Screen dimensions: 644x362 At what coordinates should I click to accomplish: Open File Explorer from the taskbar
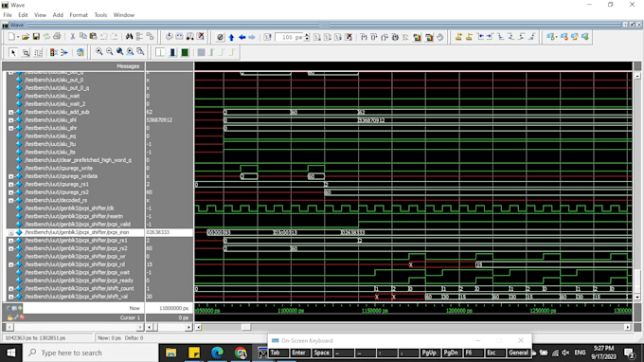point(170,353)
